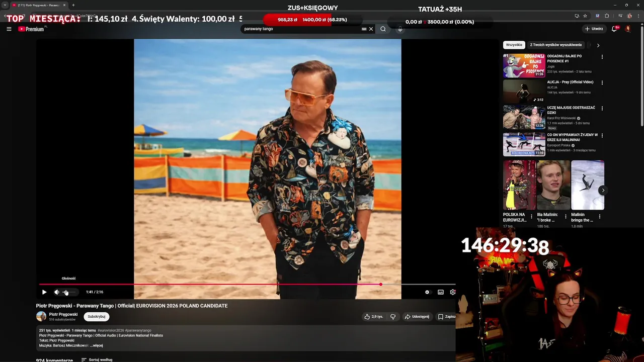Open notifications bell

(x=614, y=29)
